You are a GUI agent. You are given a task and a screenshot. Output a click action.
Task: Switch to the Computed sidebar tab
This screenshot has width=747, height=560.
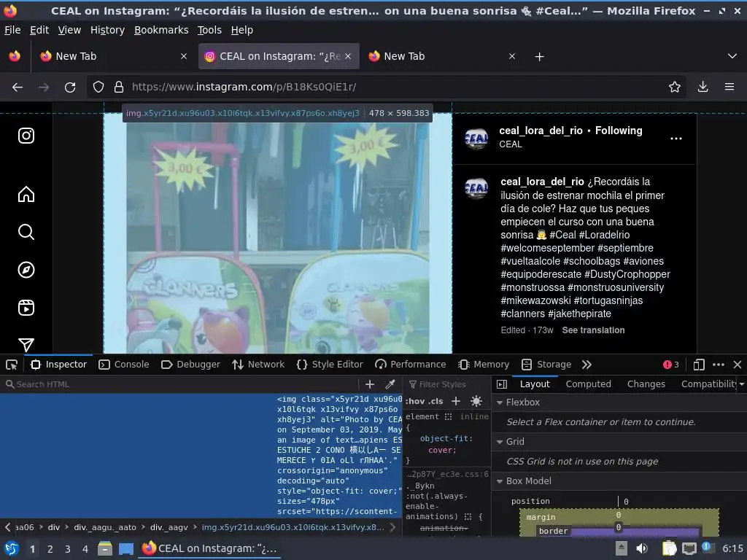589,384
